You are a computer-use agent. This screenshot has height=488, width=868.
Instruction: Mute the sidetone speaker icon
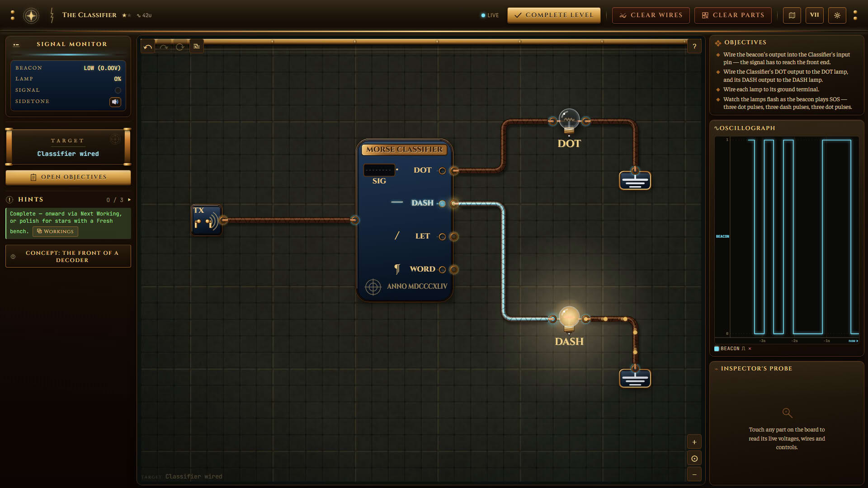(115, 102)
